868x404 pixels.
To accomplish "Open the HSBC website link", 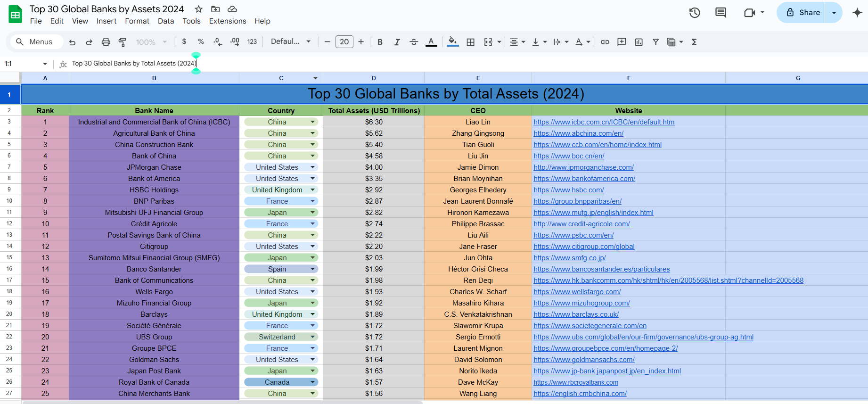I will click(569, 190).
